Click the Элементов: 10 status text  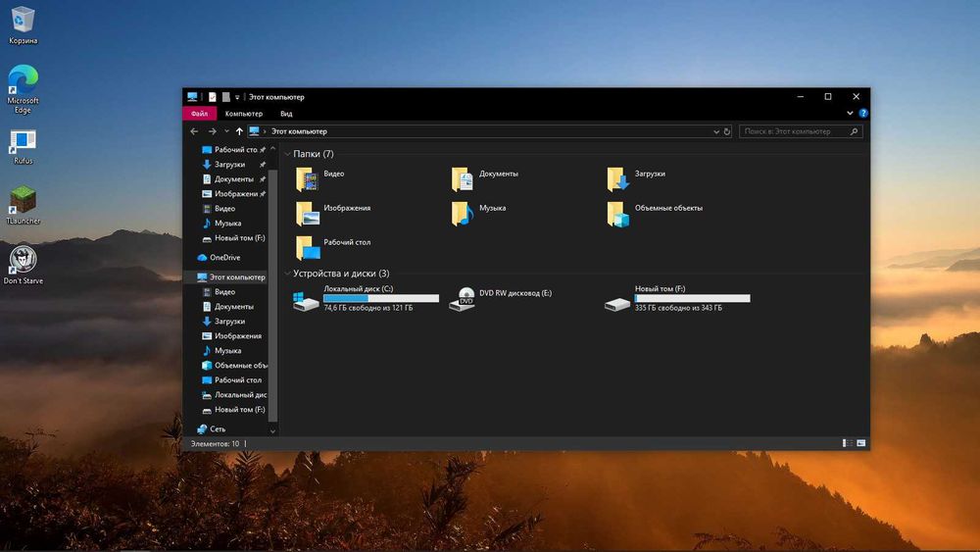coord(215,443)
